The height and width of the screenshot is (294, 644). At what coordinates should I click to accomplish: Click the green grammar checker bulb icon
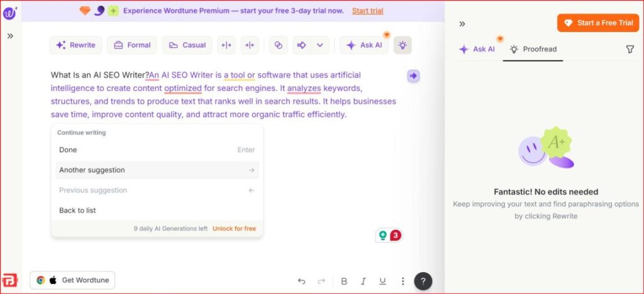[x=383, y=236]
